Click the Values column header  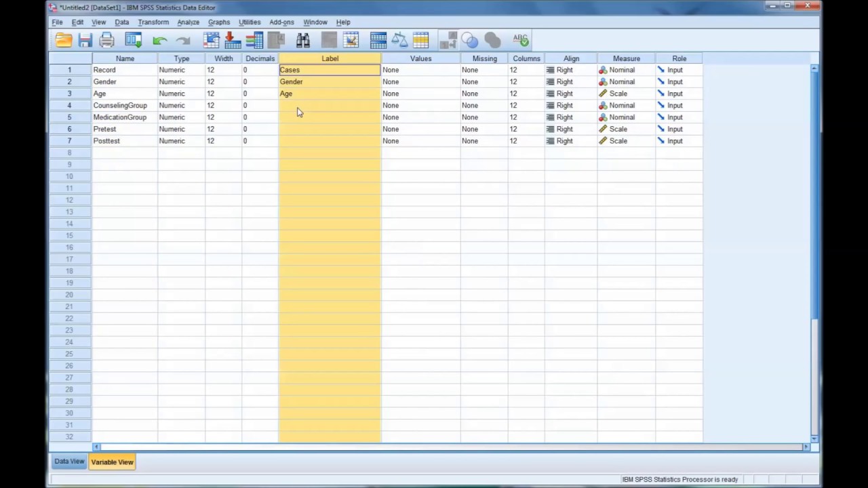pyautogui.click(x=420, y=58)
